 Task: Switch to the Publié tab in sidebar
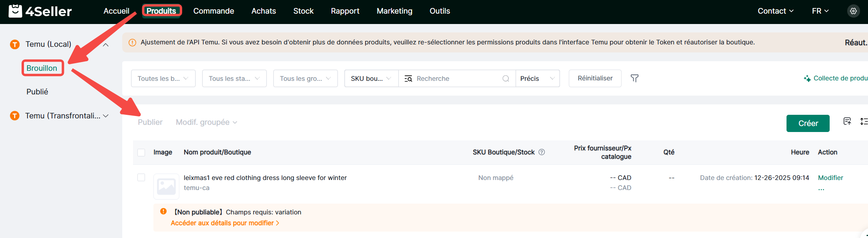[x=37, y=92]
